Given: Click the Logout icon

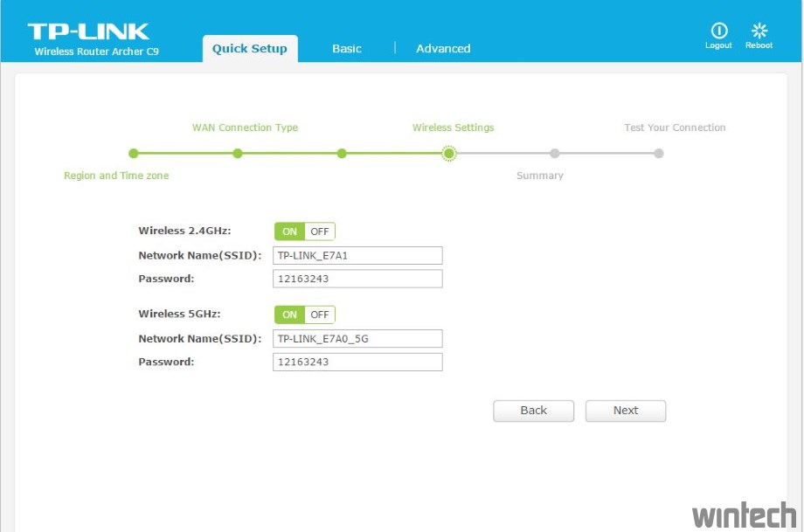Looking at the screenshot, I should click(x=718, y=31).
